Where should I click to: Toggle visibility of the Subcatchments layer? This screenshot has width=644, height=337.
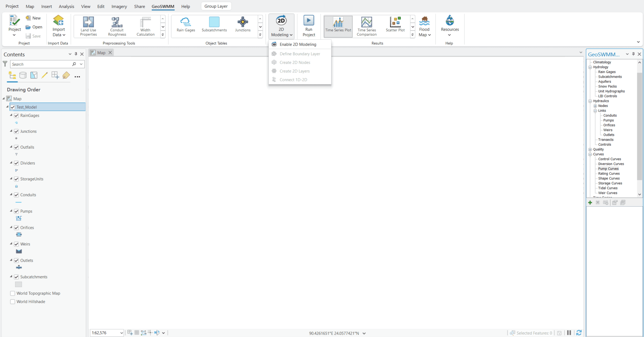(16, 276)
